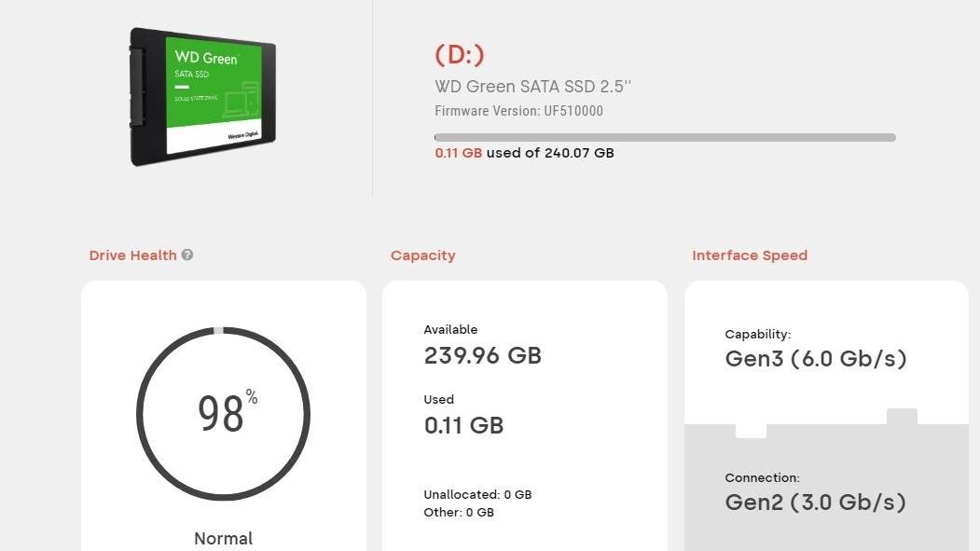Click the WD Green SSD product image

[203, 97]
